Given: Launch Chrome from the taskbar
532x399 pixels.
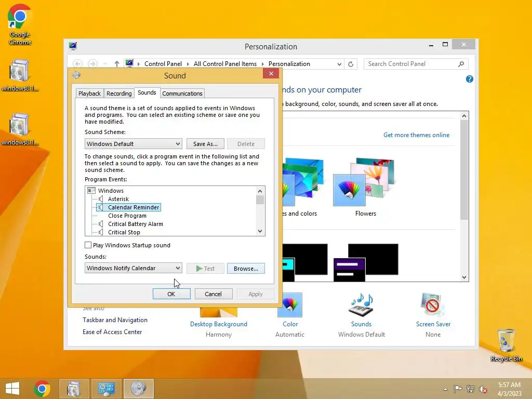Looking at the screenshot, I should (42, 389).
